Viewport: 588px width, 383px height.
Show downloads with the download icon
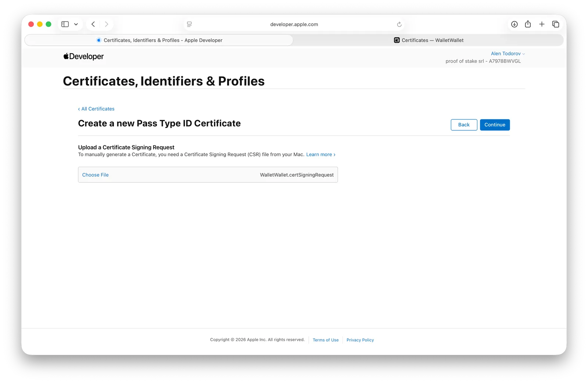point(514,24)
